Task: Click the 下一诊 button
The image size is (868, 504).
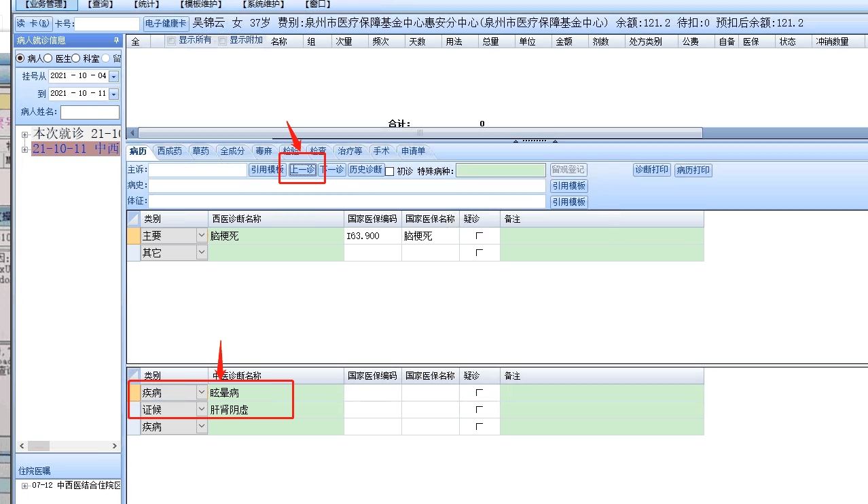Action: 332,170
